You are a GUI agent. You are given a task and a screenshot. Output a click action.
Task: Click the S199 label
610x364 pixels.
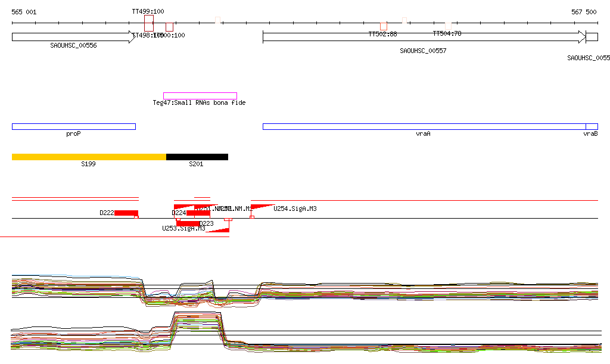point(88,164)
